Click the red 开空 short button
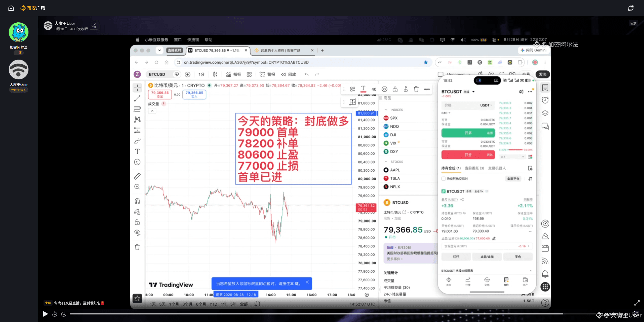 tap(468, 155)
